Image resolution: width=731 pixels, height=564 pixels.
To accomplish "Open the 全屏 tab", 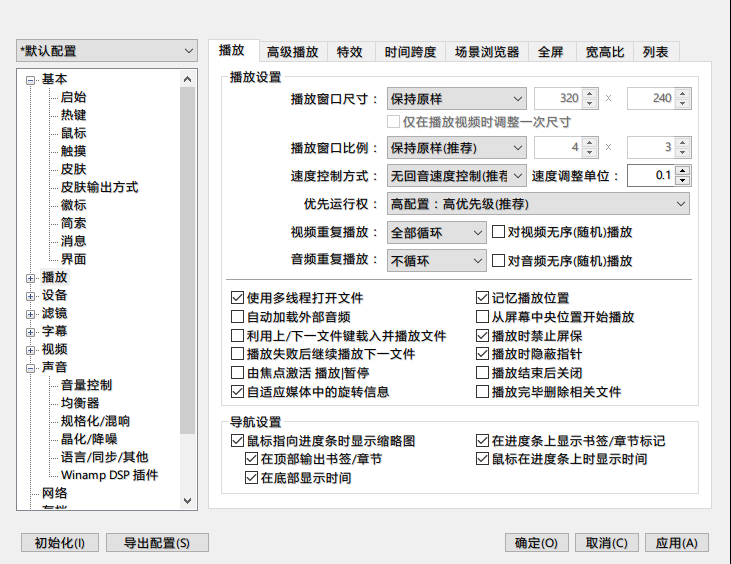I will coord(550,52).
